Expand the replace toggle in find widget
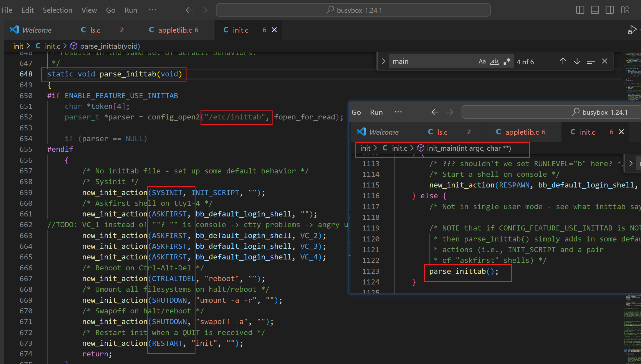Screen dimensions: 641x364 pos(383,61)
